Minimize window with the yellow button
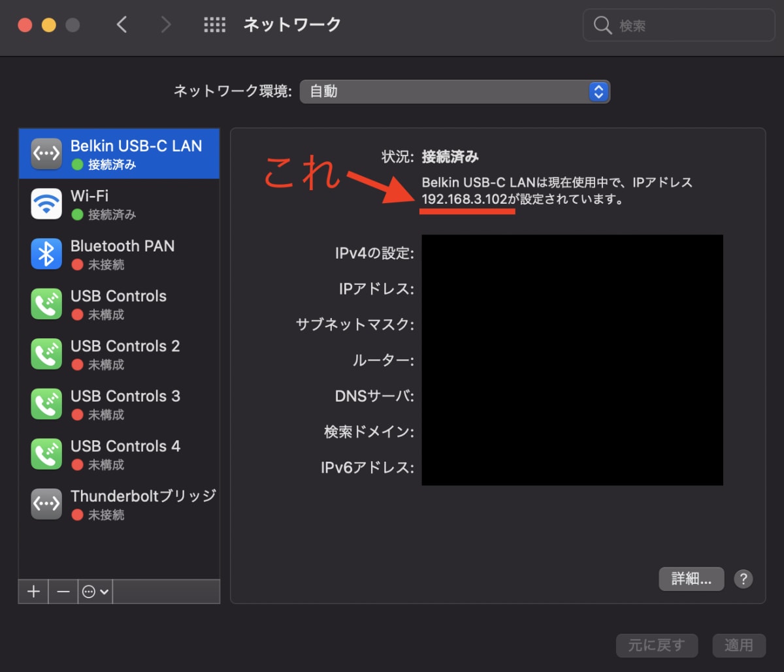The image size is (784, 672). [x=49, y=25]
